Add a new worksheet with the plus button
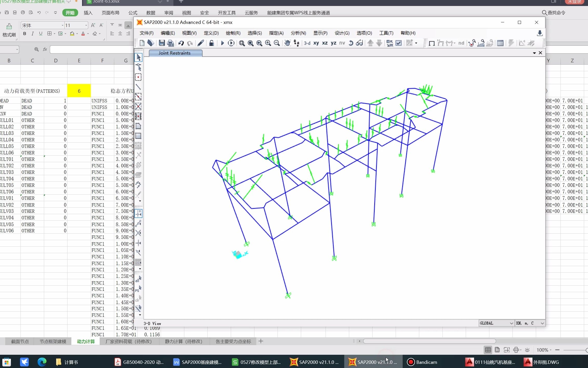The image size is (588, 368). (261, 341)
